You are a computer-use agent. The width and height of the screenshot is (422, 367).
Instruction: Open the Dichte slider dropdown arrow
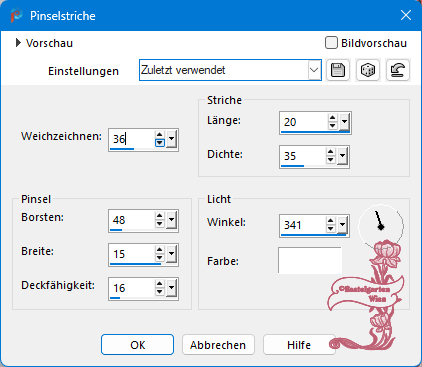[x=342, y=156]
